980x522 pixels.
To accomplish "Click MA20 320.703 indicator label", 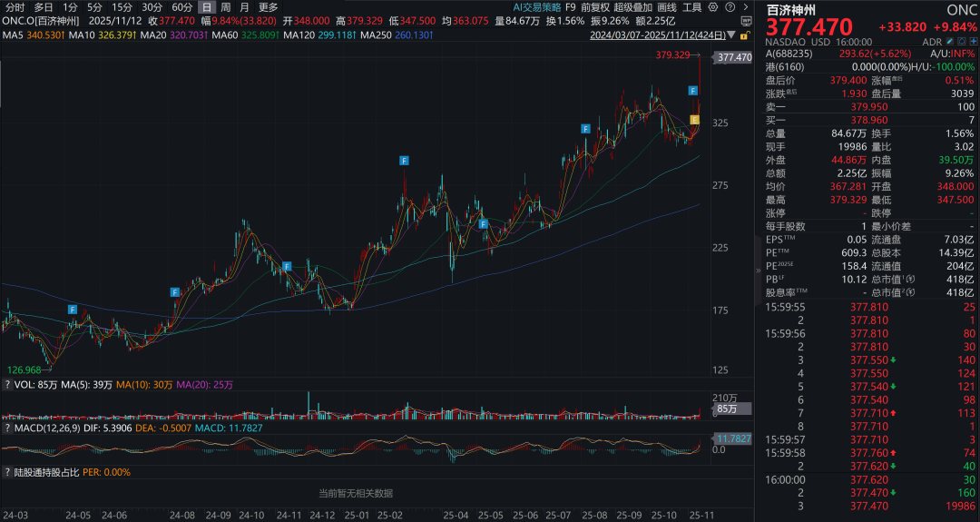I will (173, 35).
